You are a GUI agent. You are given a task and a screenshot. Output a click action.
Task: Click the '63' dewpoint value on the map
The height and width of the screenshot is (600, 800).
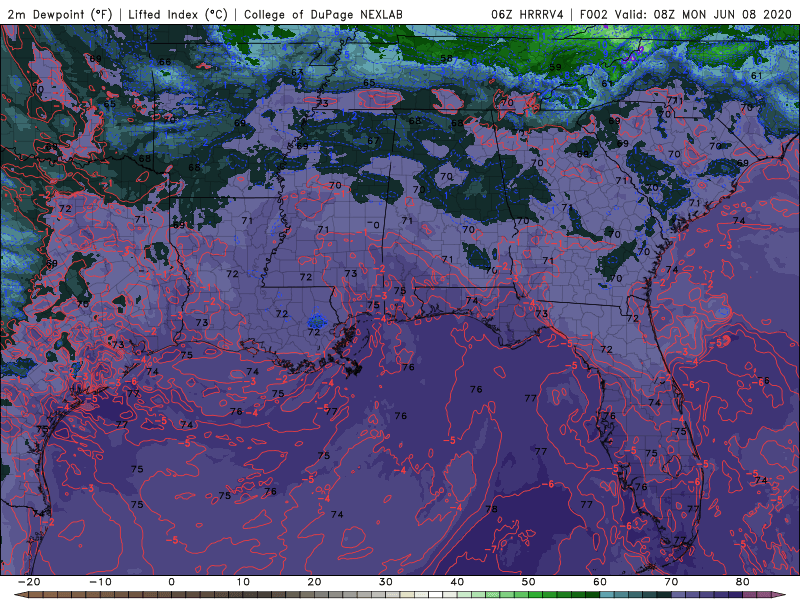coord(297,72)
